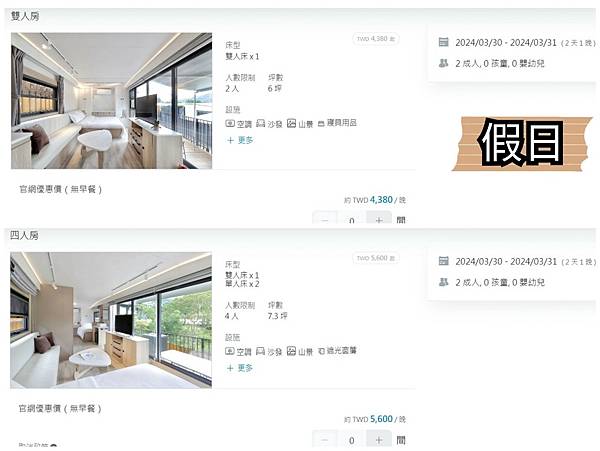
Task: Increase 雙人房 room count with plus button
Action: [x=379, y=218]
